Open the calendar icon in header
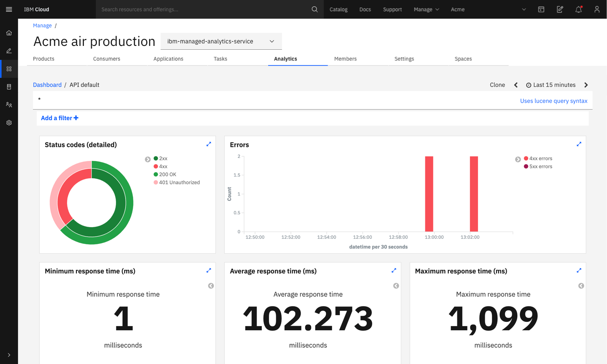 point(541,9)
